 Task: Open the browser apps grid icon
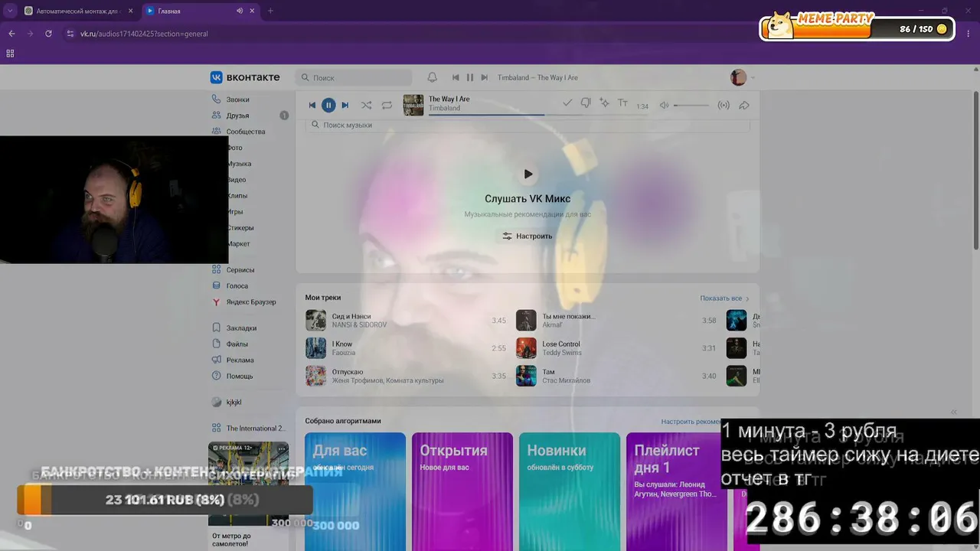click(x=10, y=54)
